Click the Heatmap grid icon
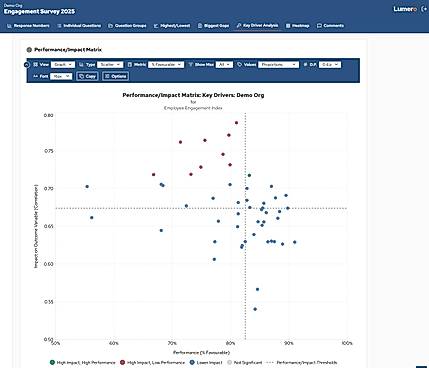429x368 pixels. click(288, 26)
